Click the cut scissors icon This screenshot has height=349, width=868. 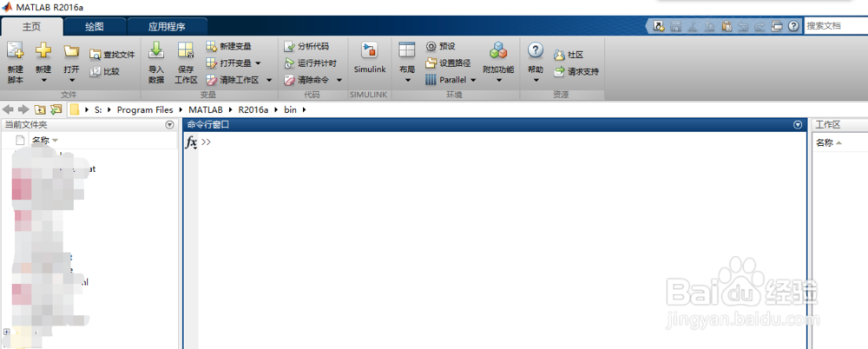tap(693, 25)
